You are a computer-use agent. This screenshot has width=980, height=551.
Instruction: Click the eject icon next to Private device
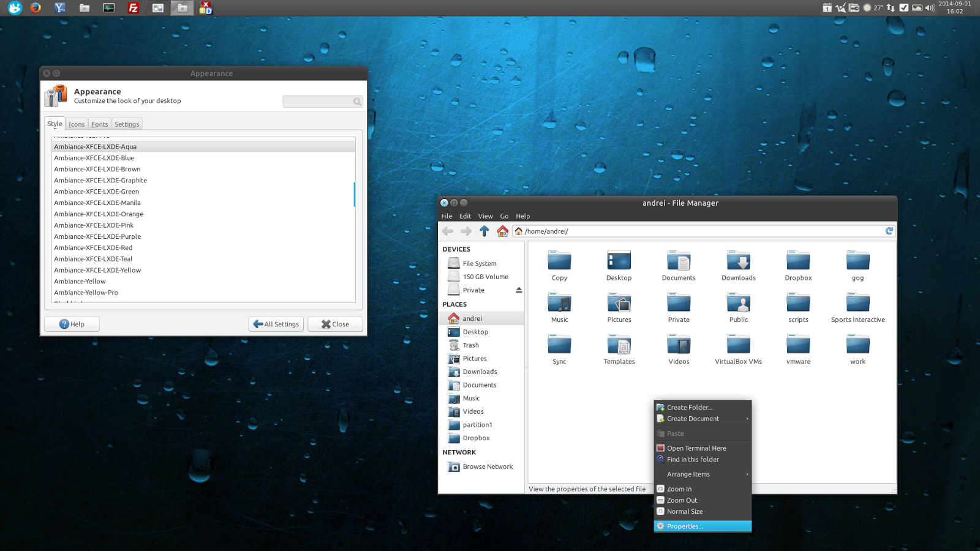click(x=518, y=290)
